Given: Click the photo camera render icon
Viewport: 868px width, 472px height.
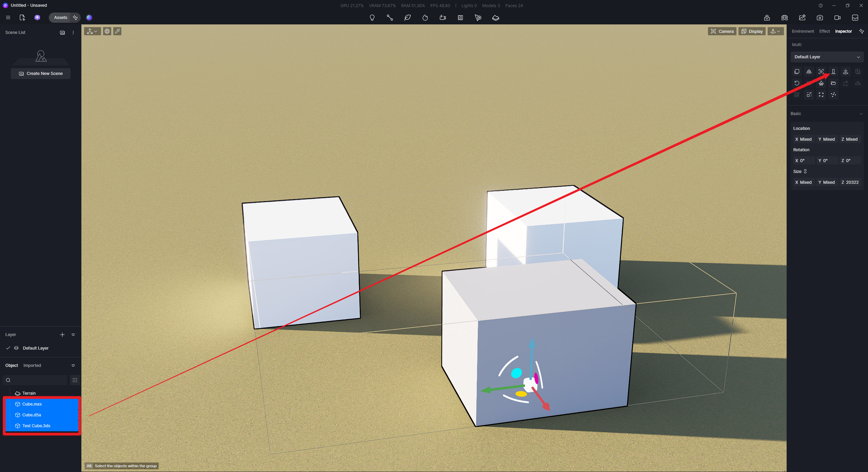Looking at the screenshot, I should (820, 18).
